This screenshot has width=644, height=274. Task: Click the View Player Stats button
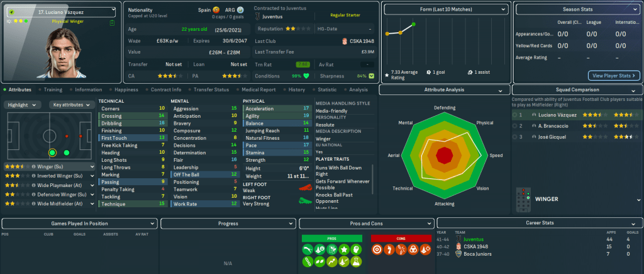coord(613,76)
